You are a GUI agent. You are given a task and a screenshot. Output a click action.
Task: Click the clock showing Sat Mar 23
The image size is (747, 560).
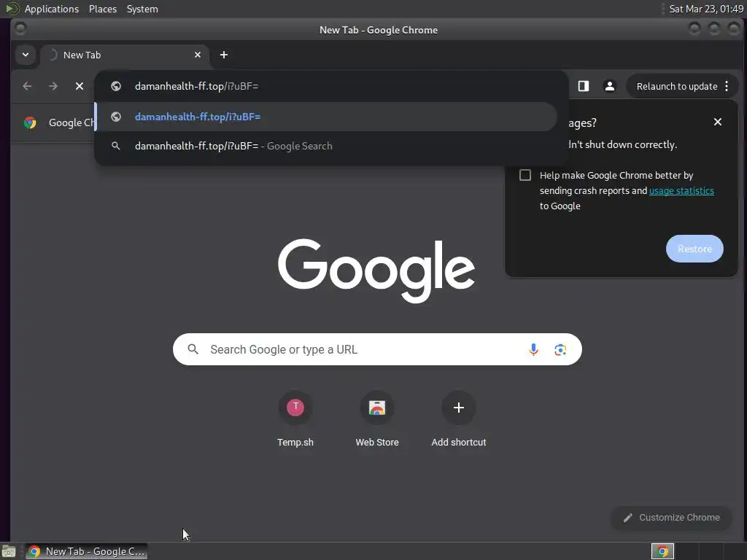point(706,9)
